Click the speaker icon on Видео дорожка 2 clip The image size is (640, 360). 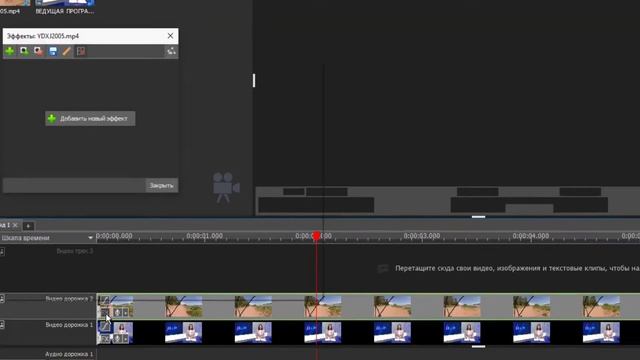[118, 313]
